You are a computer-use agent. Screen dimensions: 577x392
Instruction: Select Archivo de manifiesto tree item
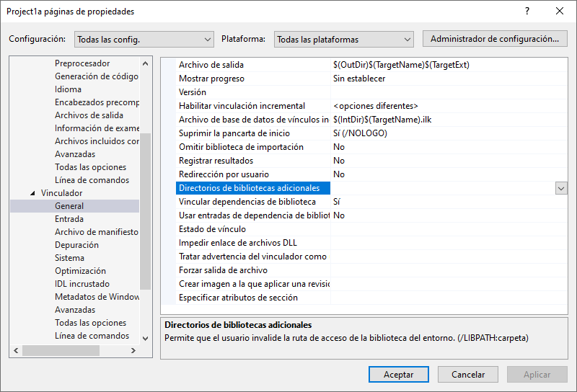(97, 232)
